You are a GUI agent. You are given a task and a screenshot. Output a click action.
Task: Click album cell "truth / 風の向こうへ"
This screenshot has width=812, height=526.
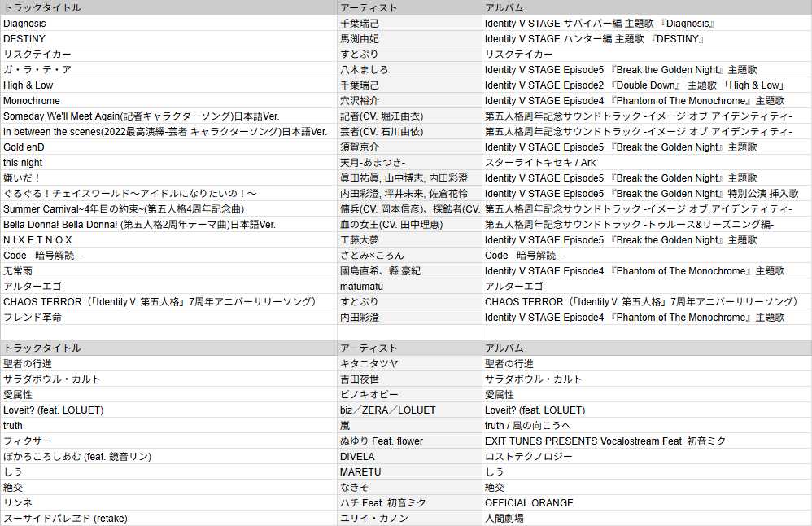[x=647, y=426]
